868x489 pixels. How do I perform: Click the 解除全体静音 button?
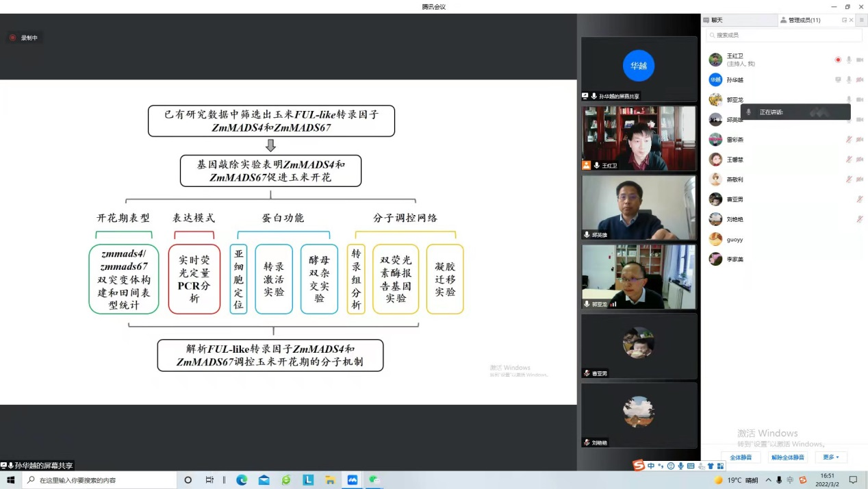pos(788,457)
